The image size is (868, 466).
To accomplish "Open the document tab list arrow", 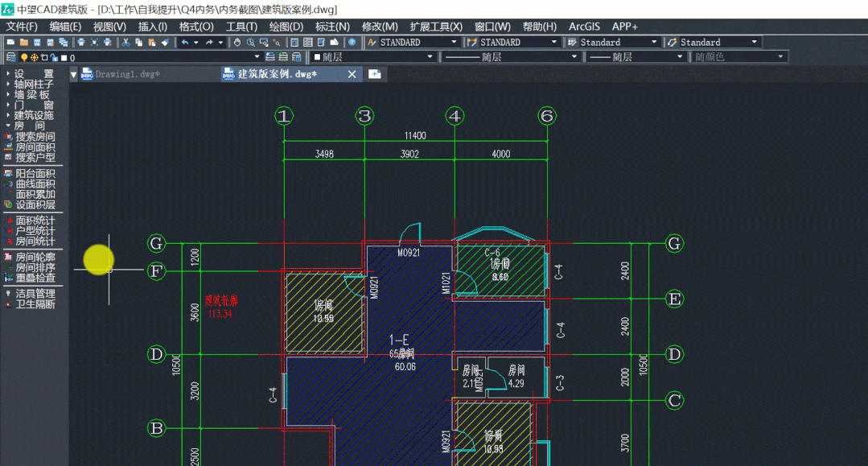I will pyautogui.click(x=74, y=74).
